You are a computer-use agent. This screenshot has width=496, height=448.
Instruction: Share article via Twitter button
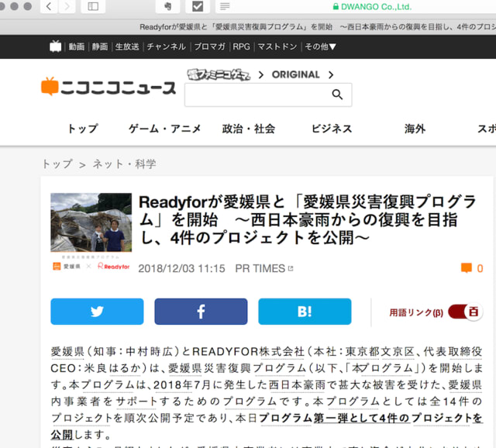pos(97,312)
